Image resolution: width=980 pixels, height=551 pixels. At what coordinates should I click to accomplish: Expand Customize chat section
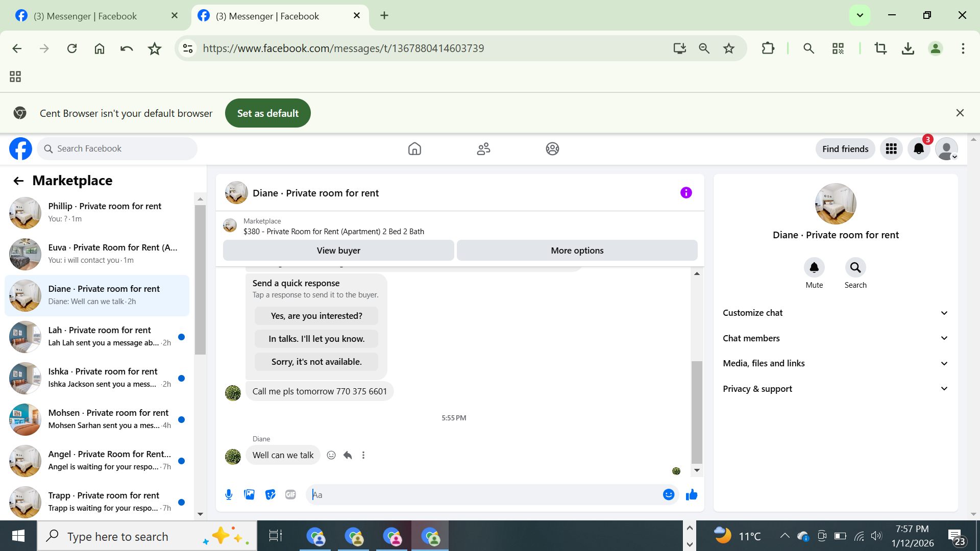(835, 313)
